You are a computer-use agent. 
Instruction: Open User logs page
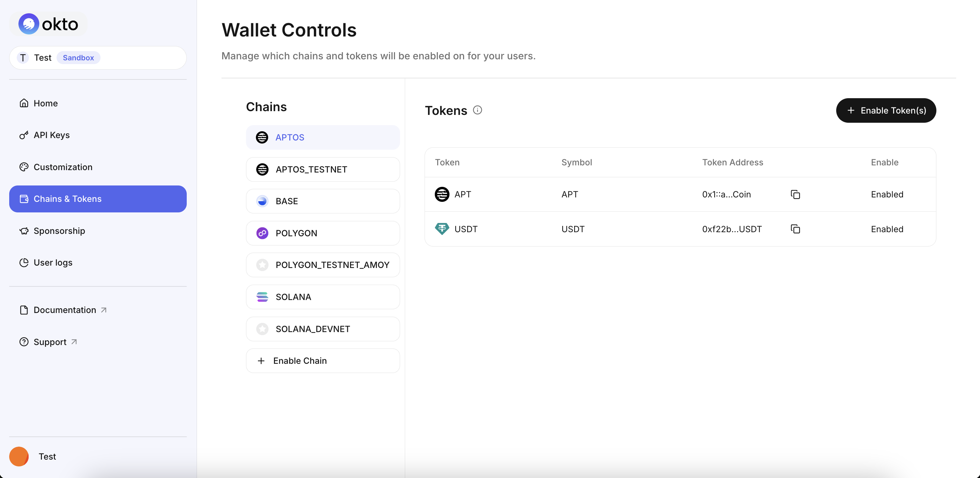click(x=98, y=263)
